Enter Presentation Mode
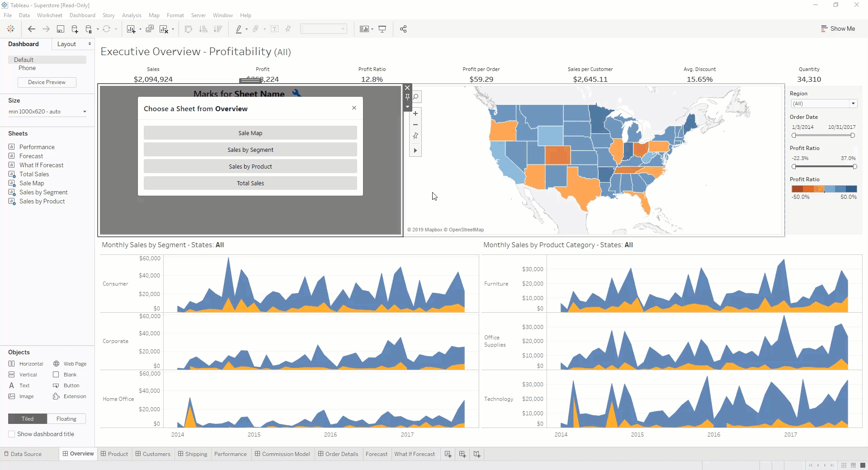This screenshot has width=868, height=470. [x=382, y=29]
